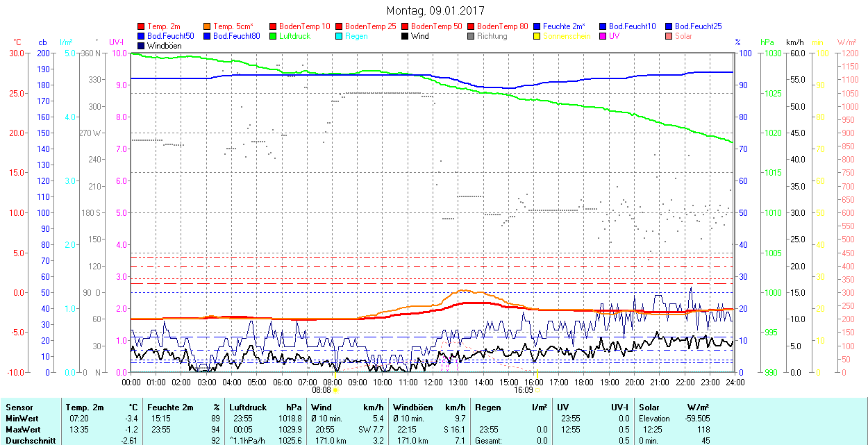Click the black Wind legend swatch

tap(406, 36)
